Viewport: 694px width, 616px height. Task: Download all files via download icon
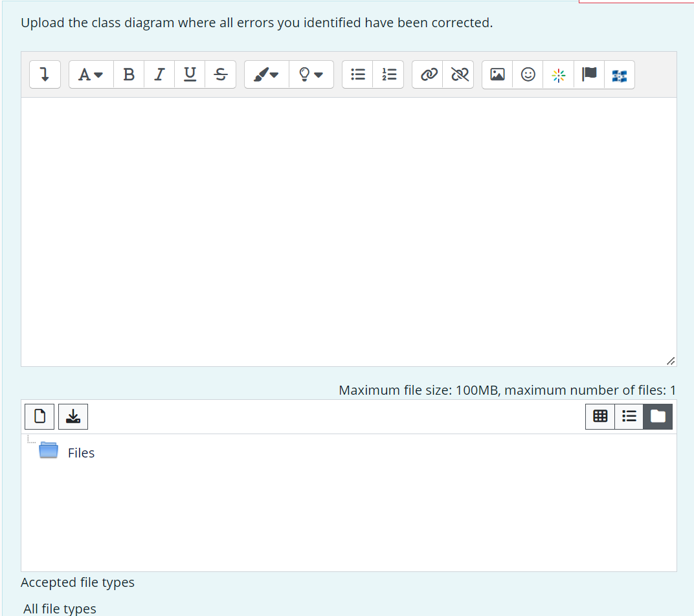coord(73,416)
